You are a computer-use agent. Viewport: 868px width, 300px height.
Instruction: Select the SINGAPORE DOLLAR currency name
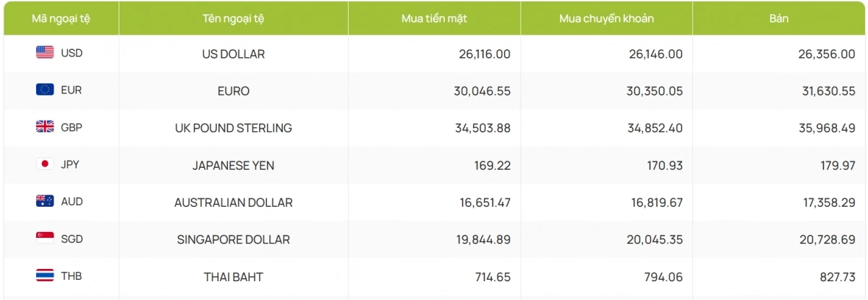pyautogui.click(x=233, y=239)
